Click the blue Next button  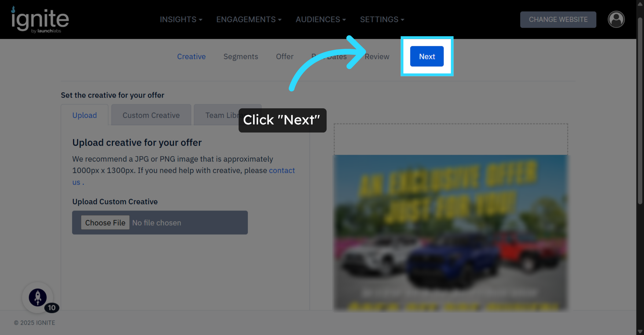[427, 56]
